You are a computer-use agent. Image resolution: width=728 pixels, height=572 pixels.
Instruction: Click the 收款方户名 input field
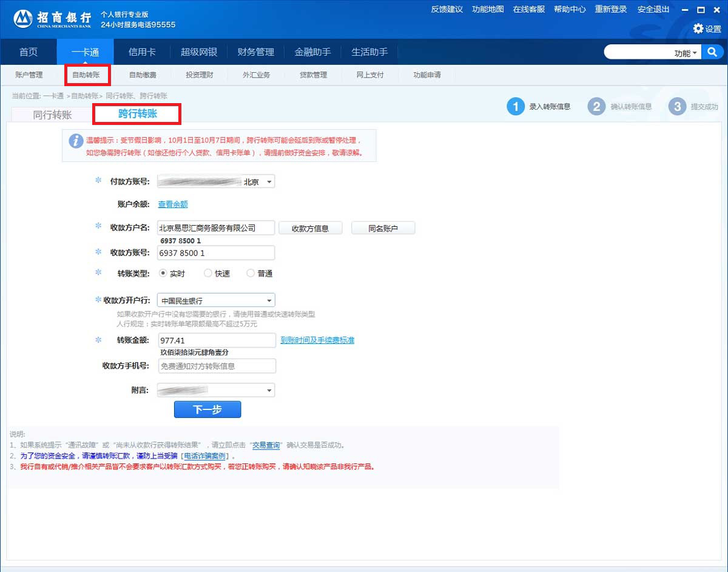coord(215,228)
